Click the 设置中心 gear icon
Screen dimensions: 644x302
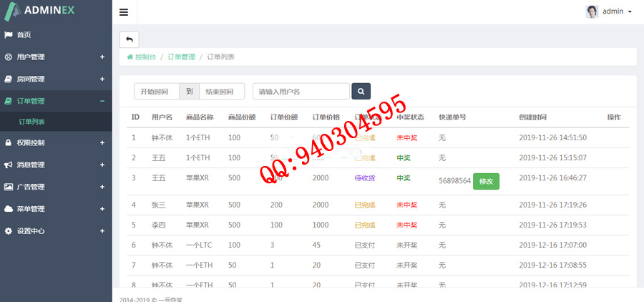tap(9, 231)
